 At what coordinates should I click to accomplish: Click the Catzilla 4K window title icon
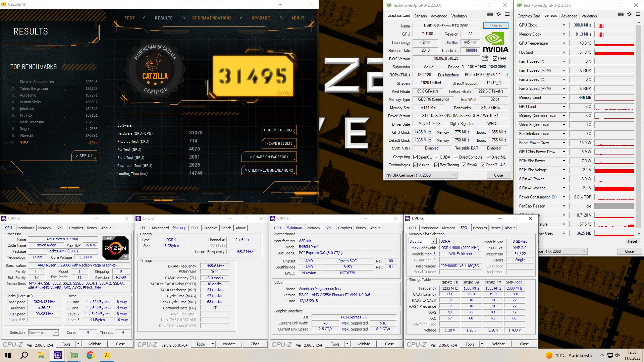(x=4, y=4)
